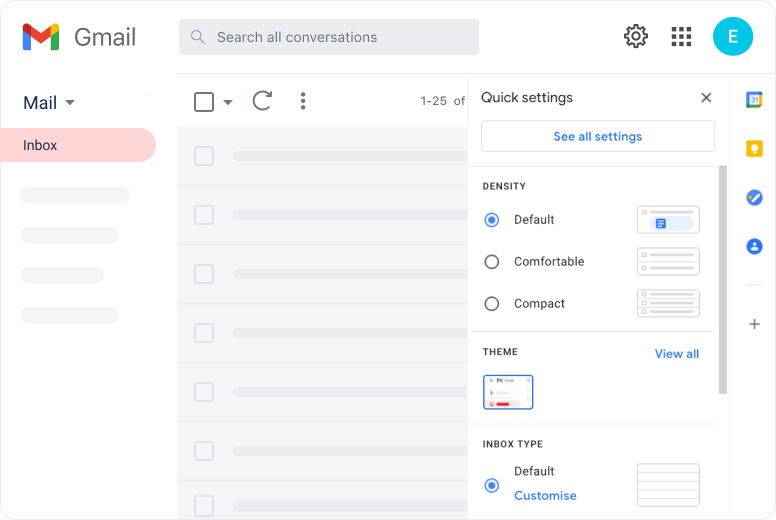Click the Customise inbox type link
This screenshot has width=776, height=520.
point(545,496)
